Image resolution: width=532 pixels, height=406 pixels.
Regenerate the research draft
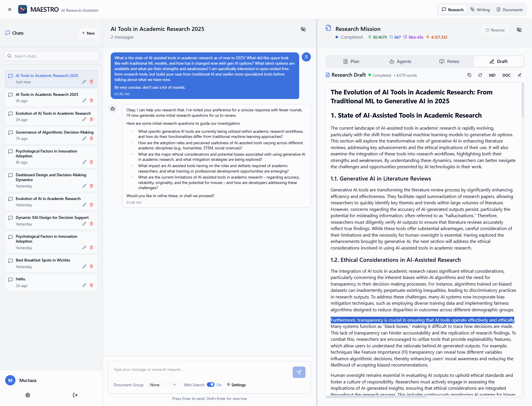480,75
